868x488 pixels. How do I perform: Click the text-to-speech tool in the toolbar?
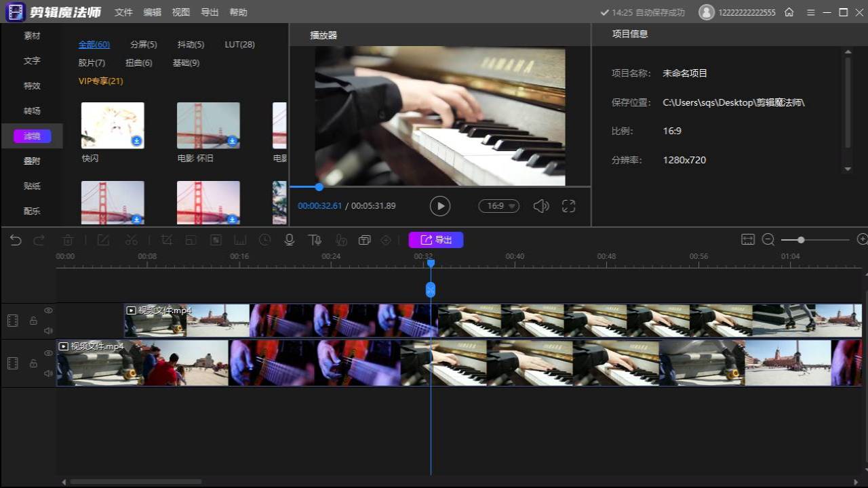click(x=315, y=239)
